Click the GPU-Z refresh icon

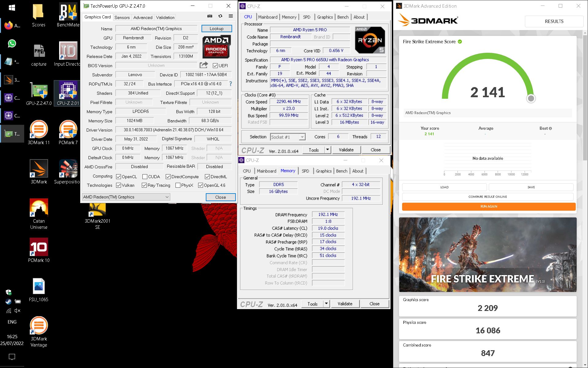(x=220, y=16)
